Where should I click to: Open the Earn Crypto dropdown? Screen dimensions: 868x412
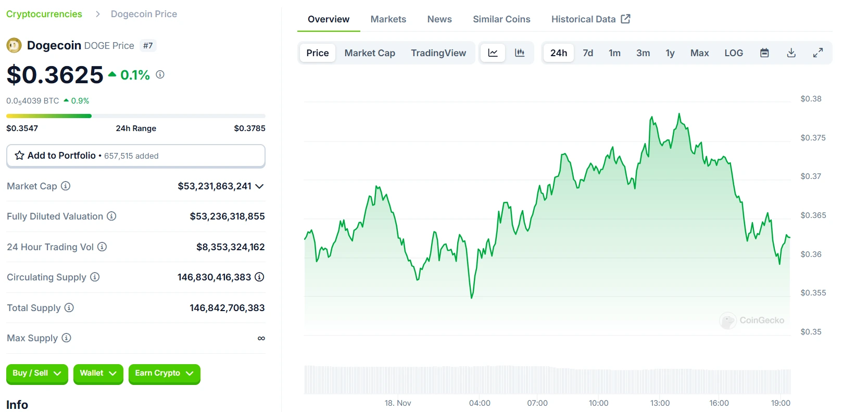164,374
